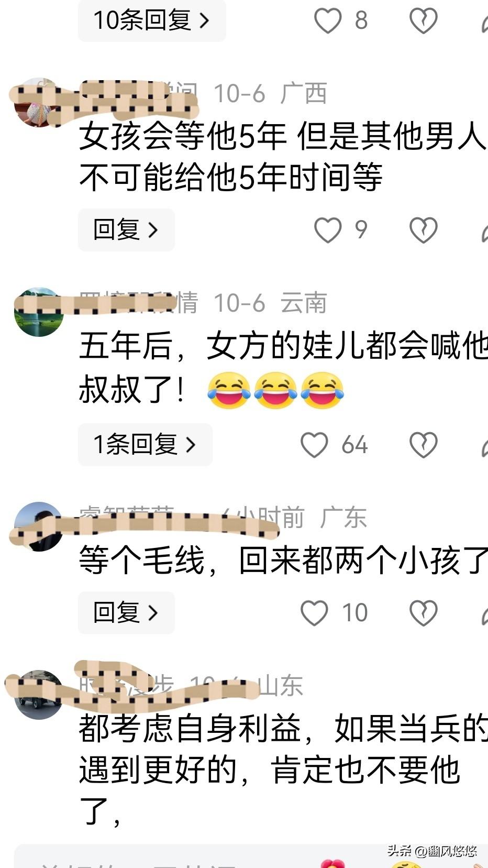Reply to the 等个毛线 comment
488x868 pixels.
[126, 613]
